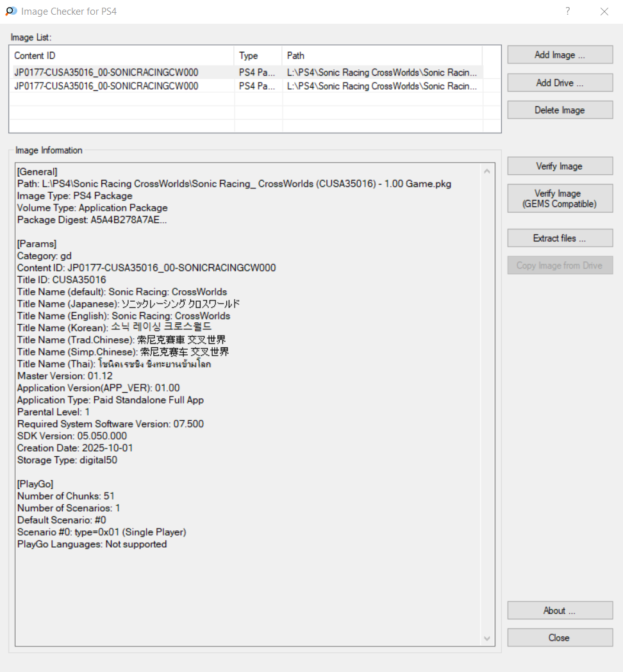Image resolution: width=623 pixels, height=672 pixels.
Task: Click the Default Scenario: #0 line
Action: [x=62, y=520]
